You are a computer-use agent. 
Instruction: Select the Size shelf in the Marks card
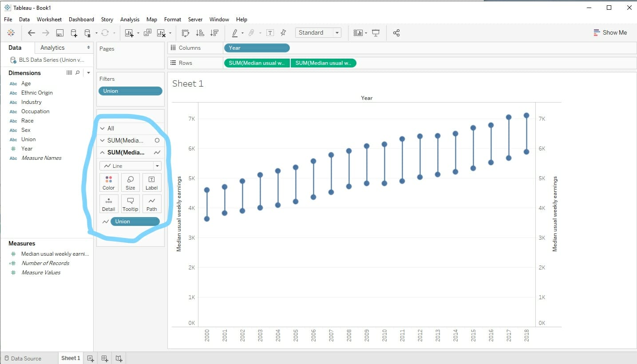130,182
